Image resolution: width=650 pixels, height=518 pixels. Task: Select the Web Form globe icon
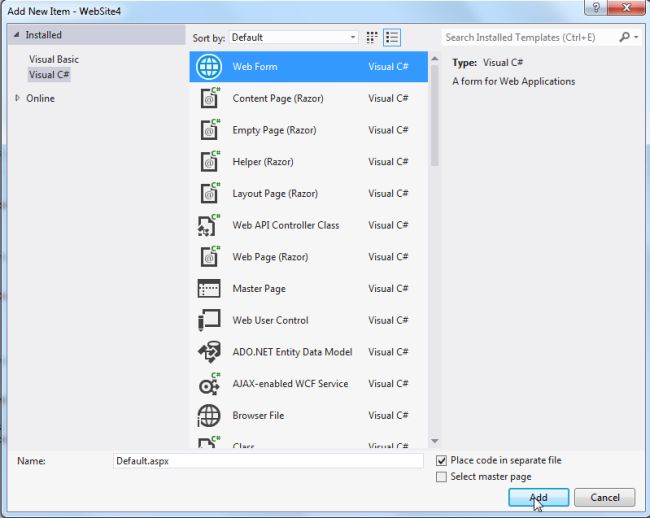[x=209, y=67]
